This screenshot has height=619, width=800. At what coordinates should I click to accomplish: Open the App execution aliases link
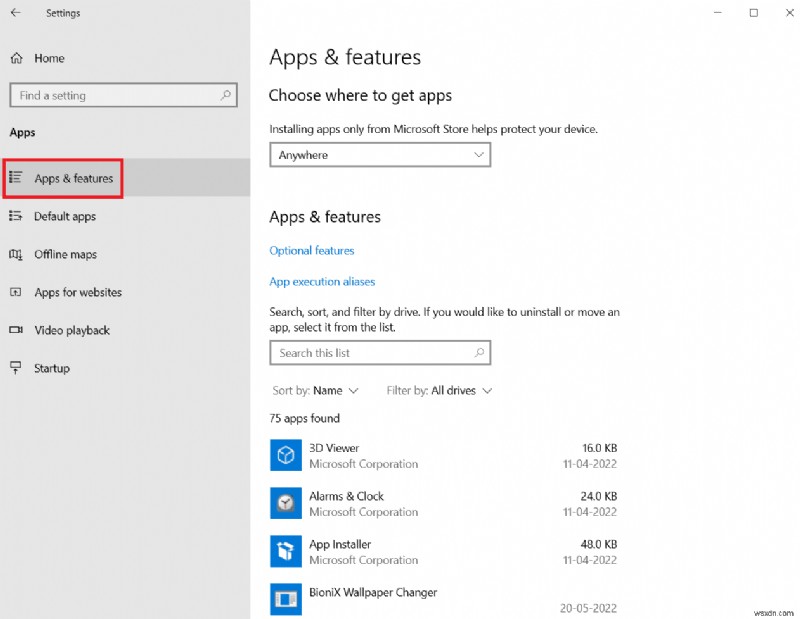[x=322, y=282]
